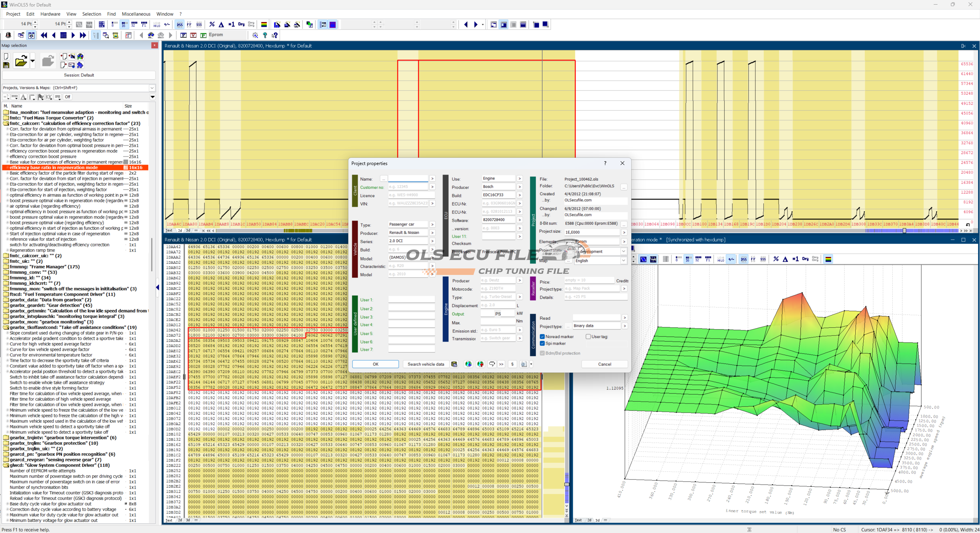Click the open folder icon in Map selection
The width and height of the screenshot is (980, 533).
tap(21, 61)
